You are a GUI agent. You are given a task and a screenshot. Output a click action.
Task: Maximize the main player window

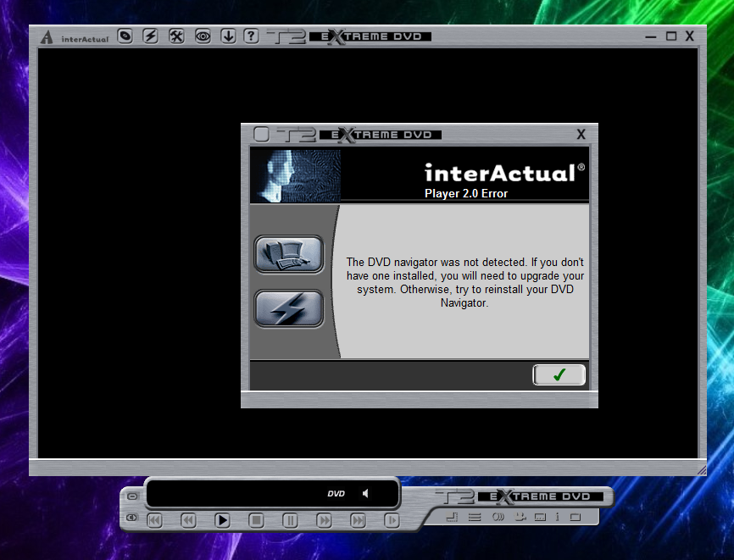[671, 36]
